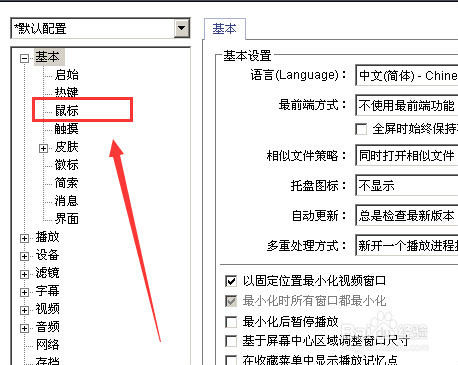Screen dimensions: 458x365
Task: Uncheck 以固定位置最小化视频窗口
Action: 231,281
